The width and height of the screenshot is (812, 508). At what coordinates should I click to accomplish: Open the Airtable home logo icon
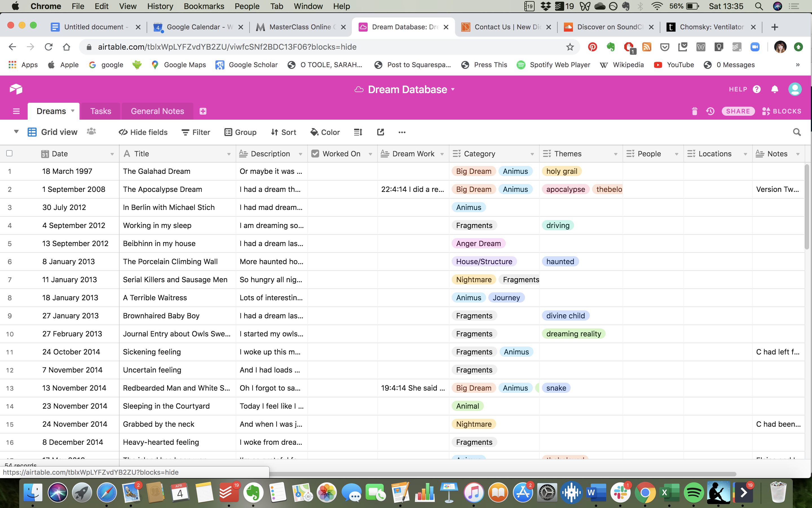click(16, 89)
